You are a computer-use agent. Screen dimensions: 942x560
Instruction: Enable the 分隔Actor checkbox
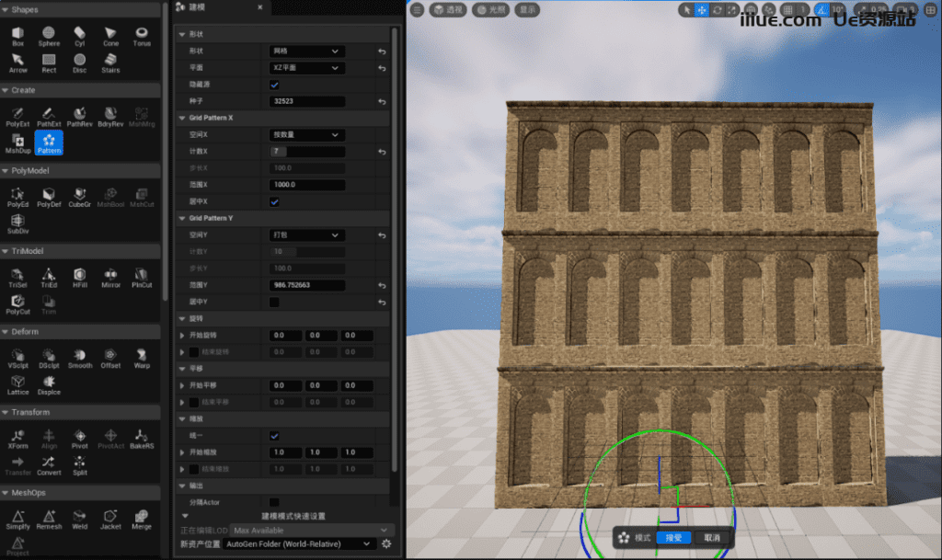274,502
